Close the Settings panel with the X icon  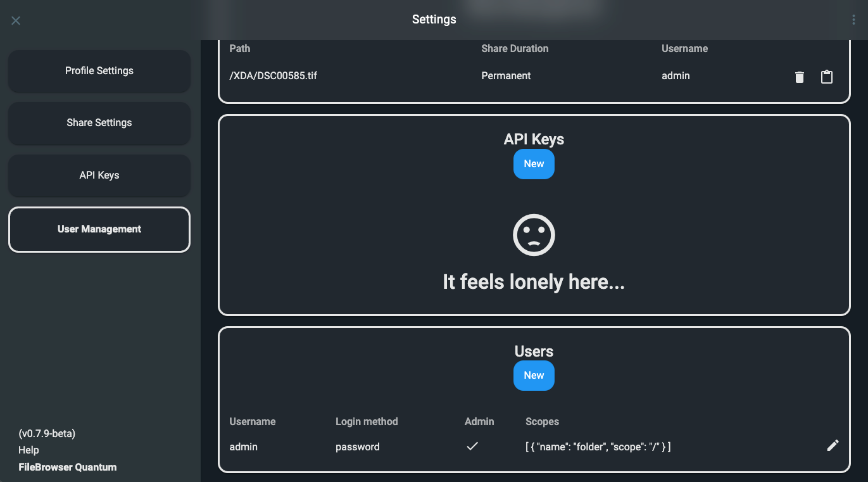pyautogui.click(x=16, y=20)
